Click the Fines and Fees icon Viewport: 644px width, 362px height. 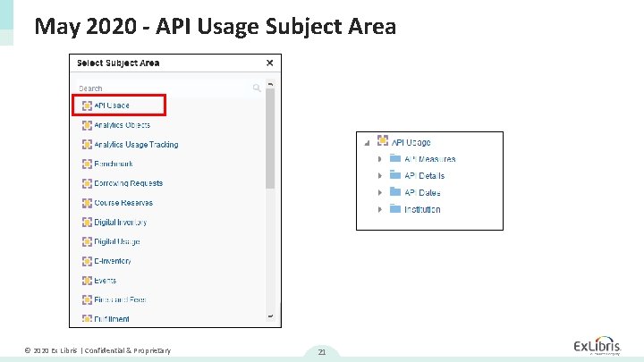pyautogui.click(x=87, y=299)
